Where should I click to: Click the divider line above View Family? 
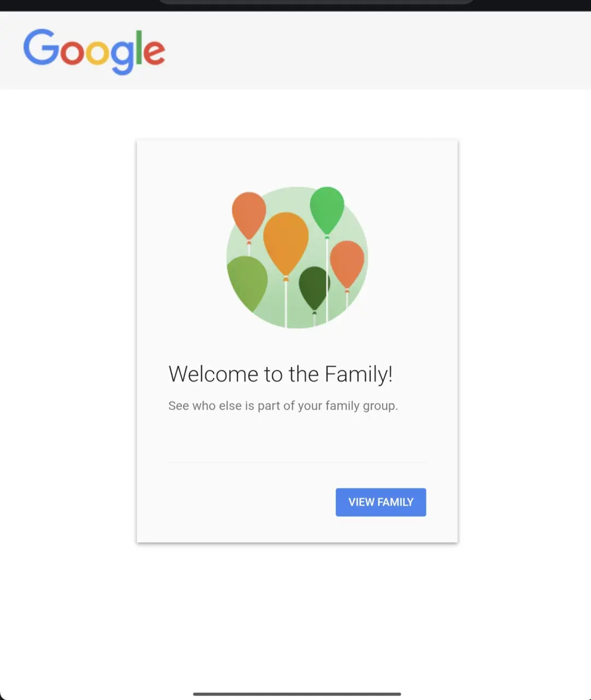(297, 463)
